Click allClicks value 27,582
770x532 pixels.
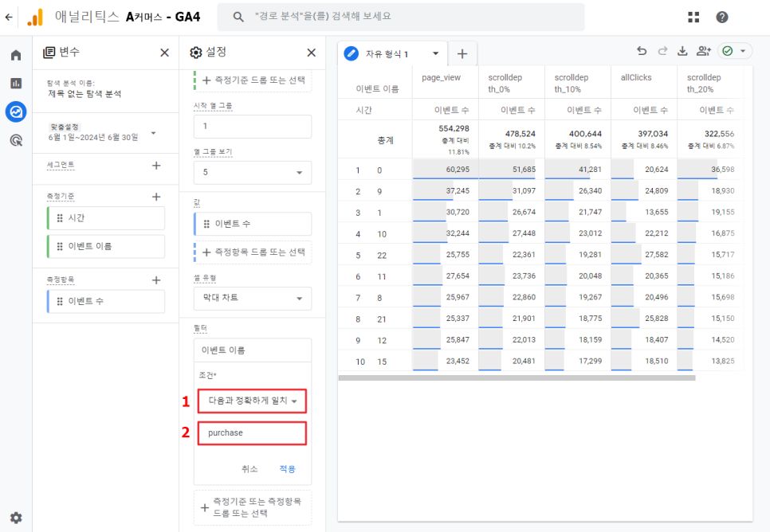pos(657,255)
